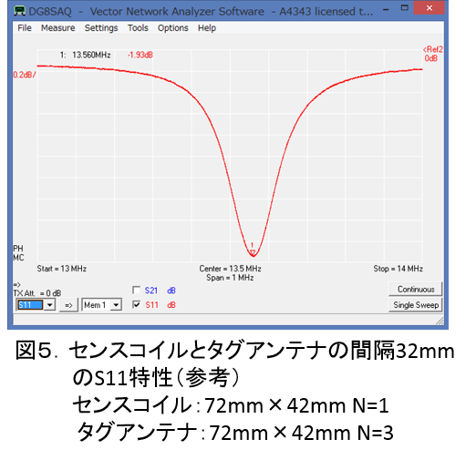This screenshot has height=460, width=476.
Task: Click the VNA application icon in title bar
Action: [19, 11]
